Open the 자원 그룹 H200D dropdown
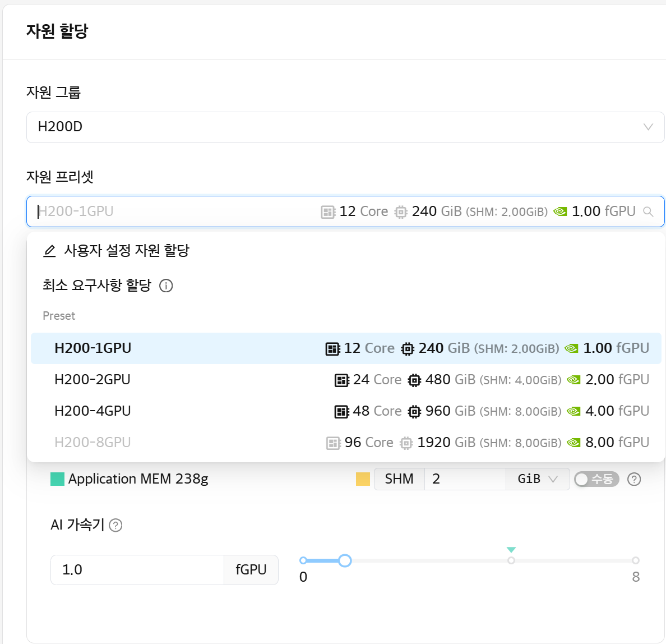The image size is (666, 644). pyautogui.click(x=345, y=127)
